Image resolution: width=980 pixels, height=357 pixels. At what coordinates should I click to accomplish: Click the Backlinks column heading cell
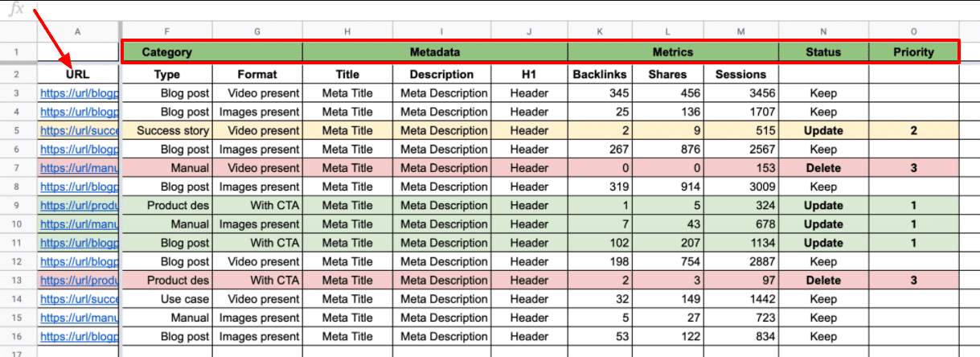[x=599, y=74]
